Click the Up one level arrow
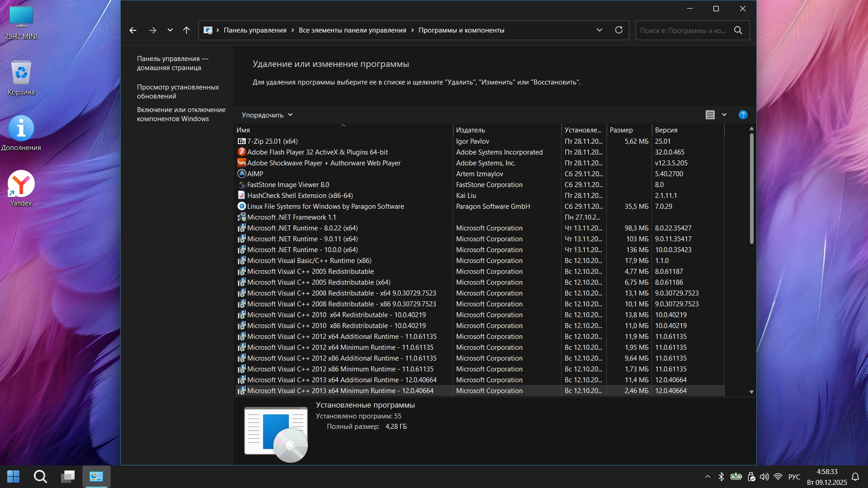The image size is (868, 488). pyautogui.click(x=186, y=30)
